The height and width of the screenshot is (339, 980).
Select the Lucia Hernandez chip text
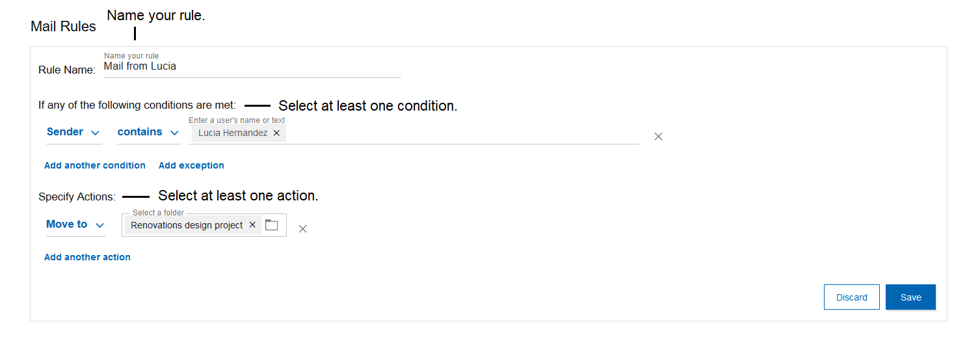tap(232, 133)
